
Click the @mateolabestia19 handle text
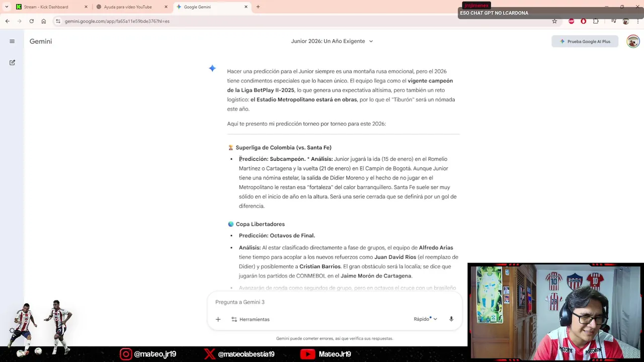point(246,354)
